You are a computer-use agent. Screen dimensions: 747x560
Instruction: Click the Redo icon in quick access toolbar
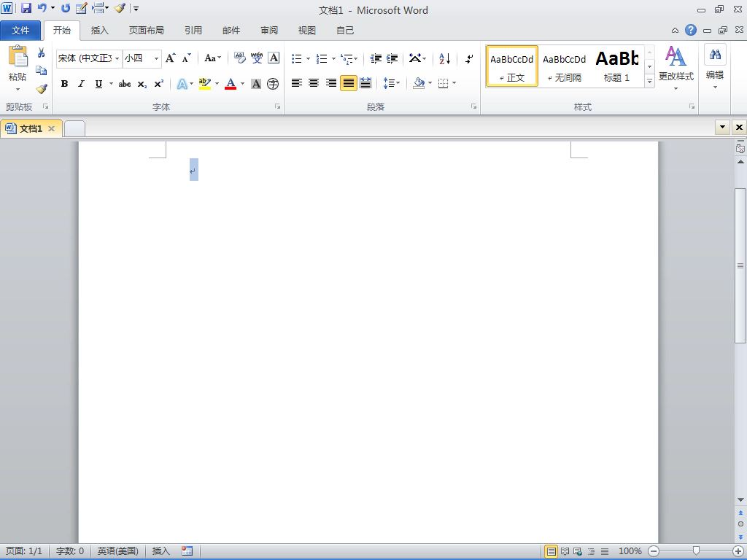tap(66, 8)
